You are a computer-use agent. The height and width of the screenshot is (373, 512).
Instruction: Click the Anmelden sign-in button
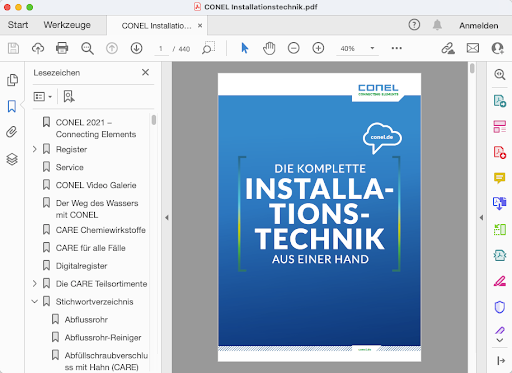click(x=479, y=26)
